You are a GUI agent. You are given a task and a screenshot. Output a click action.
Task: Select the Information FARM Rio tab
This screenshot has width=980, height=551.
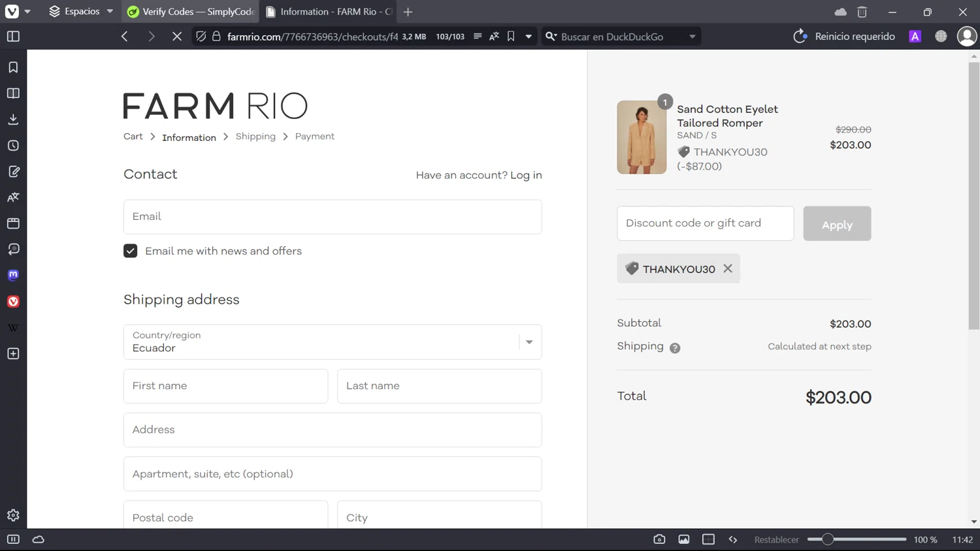(x=329, y=12)
